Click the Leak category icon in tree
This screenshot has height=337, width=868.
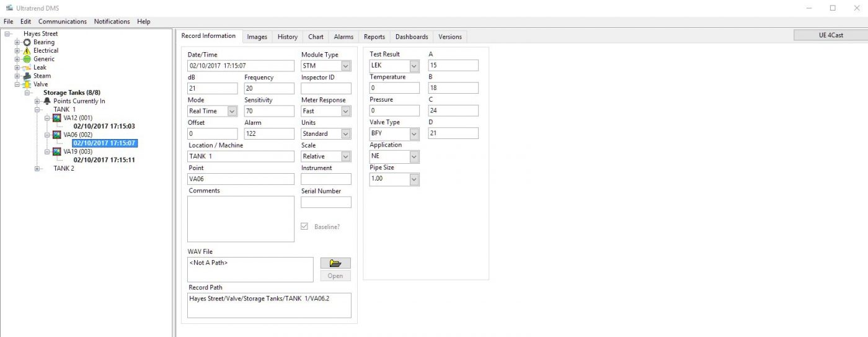pos(27,68)
